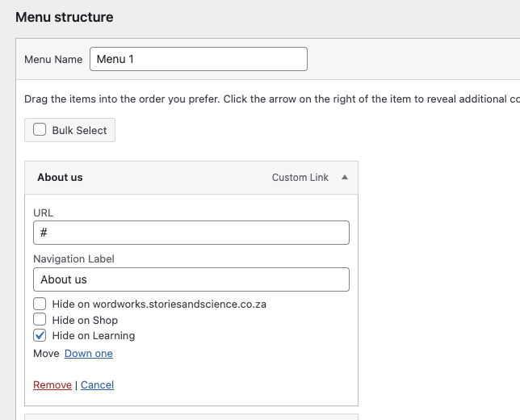This screenshot has height=420, width=520.
Task: Click the Navigation Label caption text
Action: [x=73, y=259]
